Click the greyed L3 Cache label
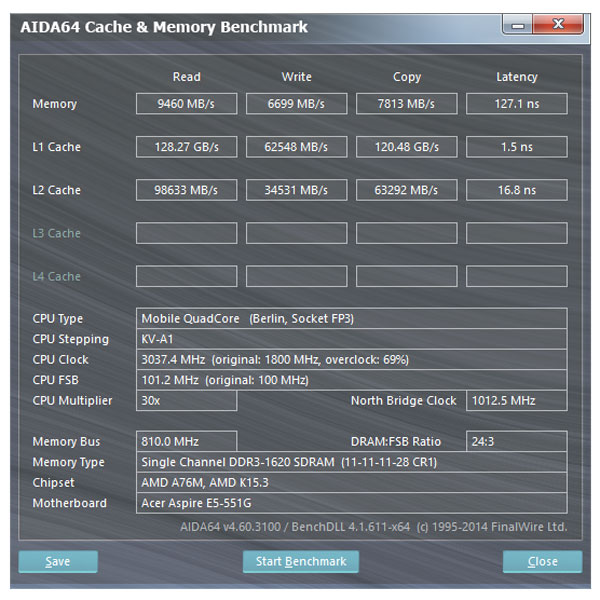 tap(56, 233)
